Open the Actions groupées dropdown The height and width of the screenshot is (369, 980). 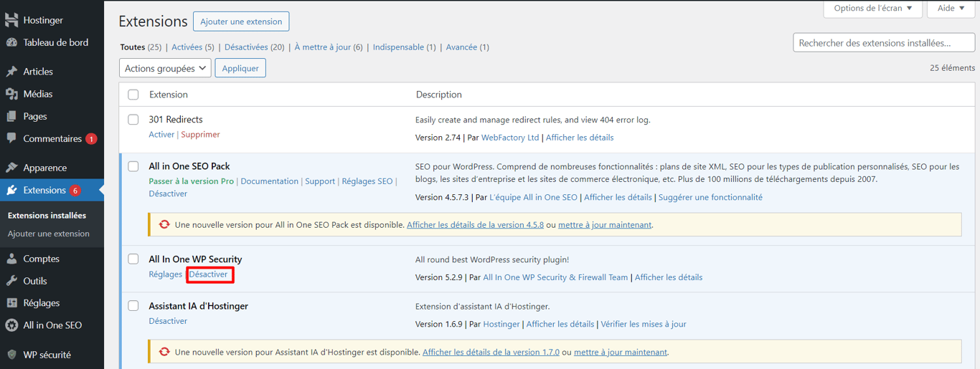pyautogui.click(x=165, y=68)
